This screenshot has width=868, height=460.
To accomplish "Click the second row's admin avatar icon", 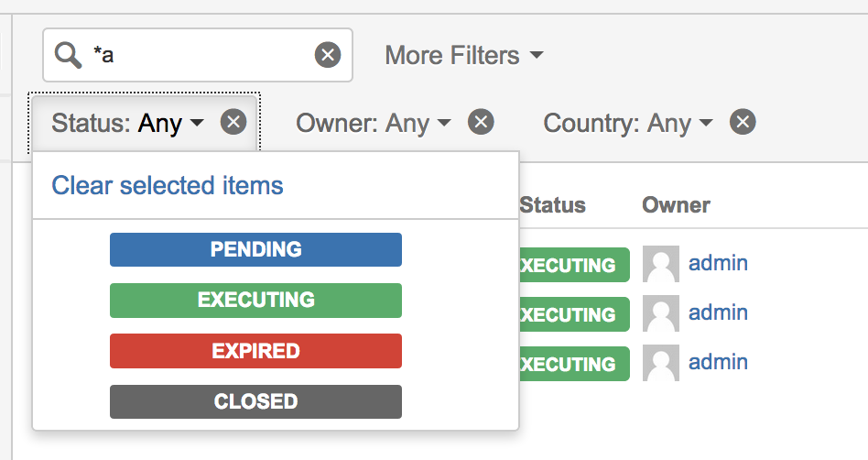I will pyautogui.click(x=660, y=313).
